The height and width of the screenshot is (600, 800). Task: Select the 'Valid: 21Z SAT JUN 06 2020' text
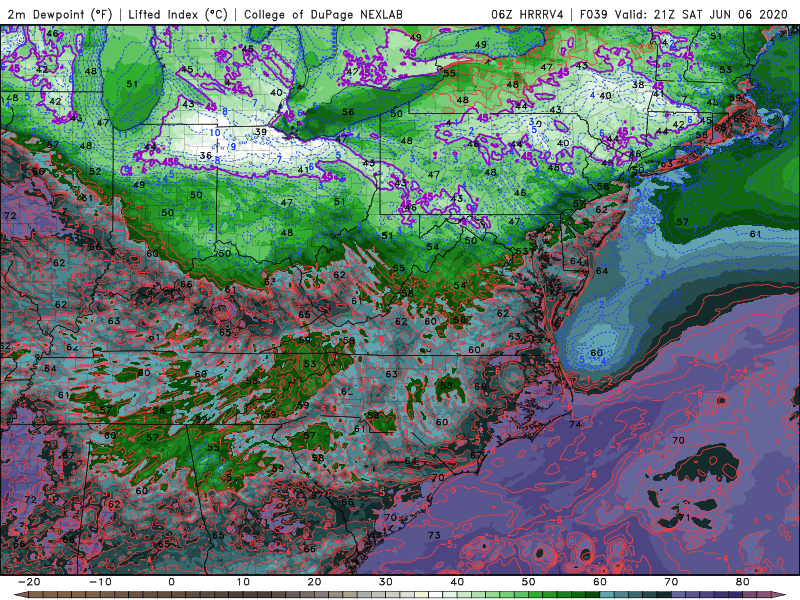pyautogui.click(x=702, y=15)
